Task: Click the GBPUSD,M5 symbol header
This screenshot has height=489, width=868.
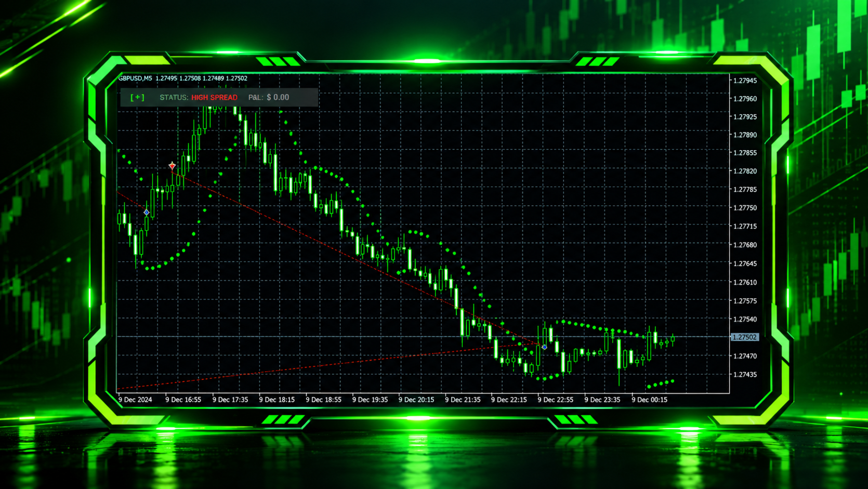Action: point(135,78)
